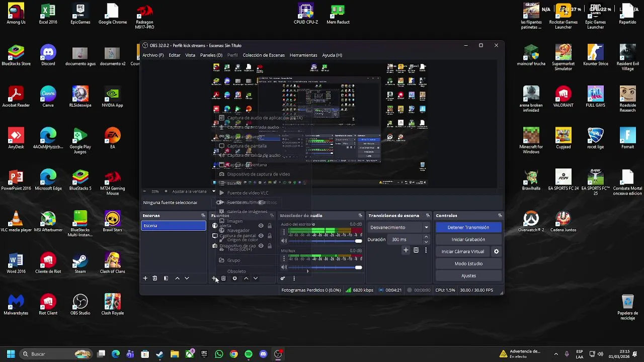Screen dimensions: 644x362
Task: Open audio mixer three-dot menu
Action: (x=294, y=278)
